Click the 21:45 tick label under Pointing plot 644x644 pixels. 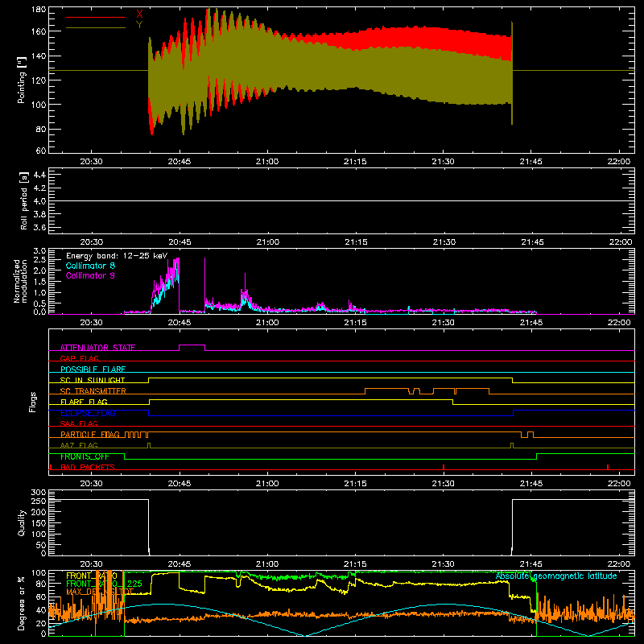click(x=531, y=162)
